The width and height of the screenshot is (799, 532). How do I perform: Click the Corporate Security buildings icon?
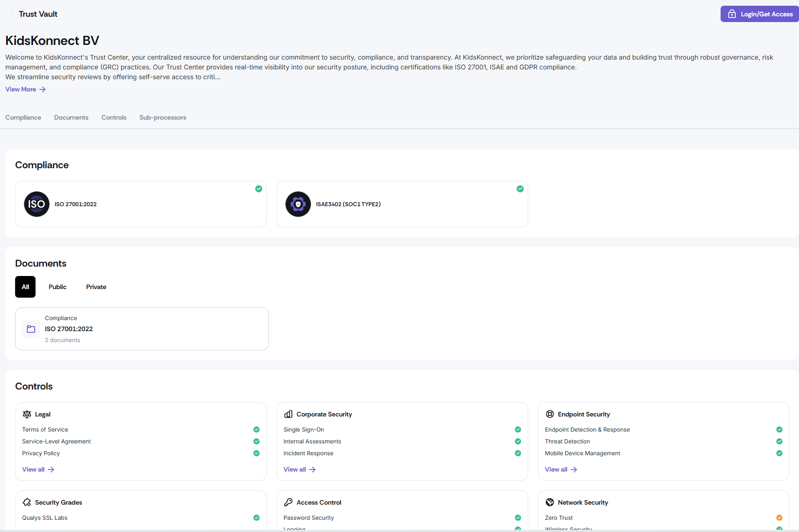click(x=288, y=414)
